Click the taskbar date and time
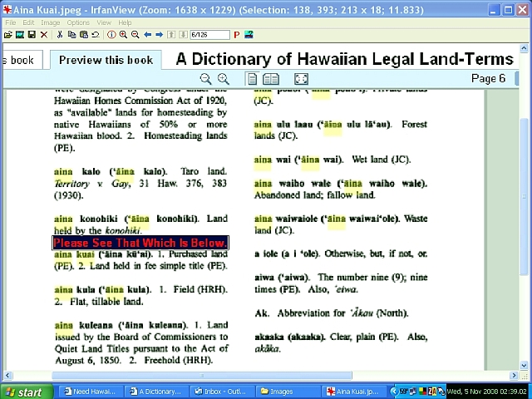Viewport: 532px width, 399px height. coord(487,392)
